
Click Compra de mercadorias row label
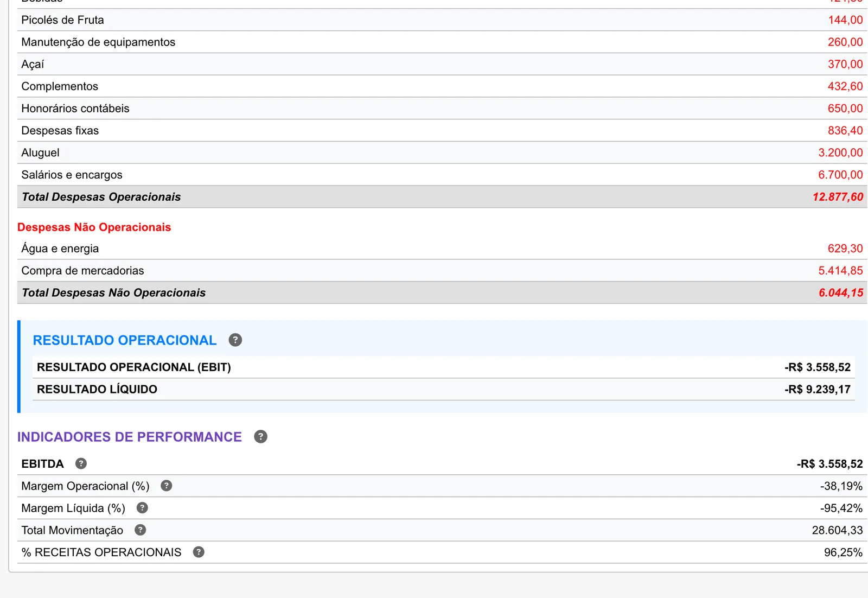point(82,271)
